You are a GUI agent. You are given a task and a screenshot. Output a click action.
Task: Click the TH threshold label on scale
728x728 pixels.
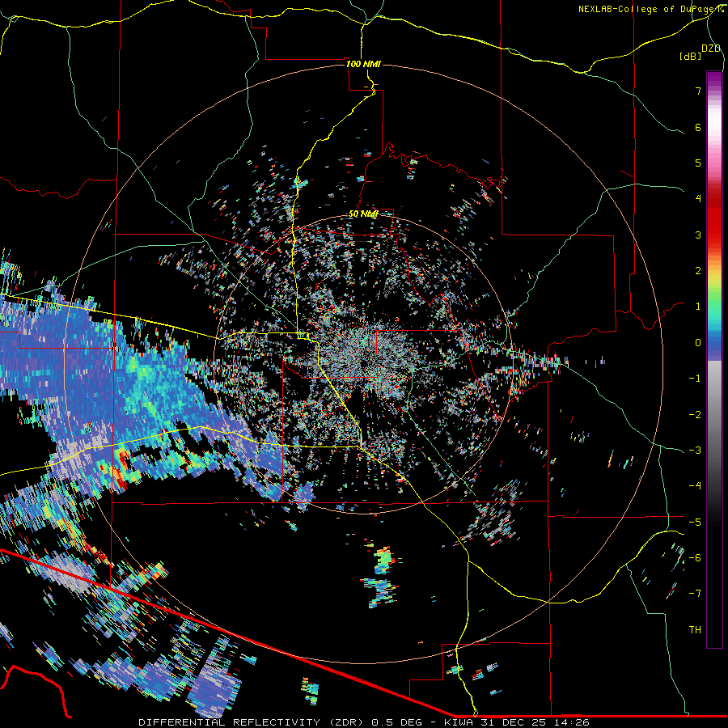[x=695, y=630]
